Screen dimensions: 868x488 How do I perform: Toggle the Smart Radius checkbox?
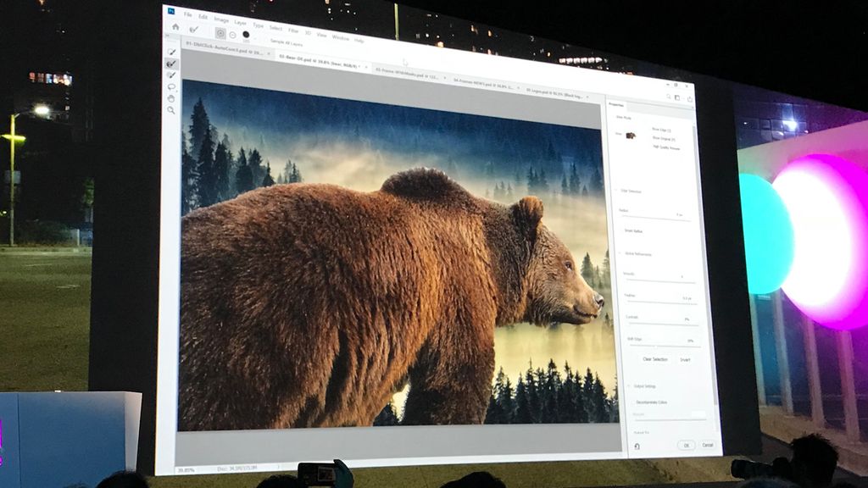(624, 230)
